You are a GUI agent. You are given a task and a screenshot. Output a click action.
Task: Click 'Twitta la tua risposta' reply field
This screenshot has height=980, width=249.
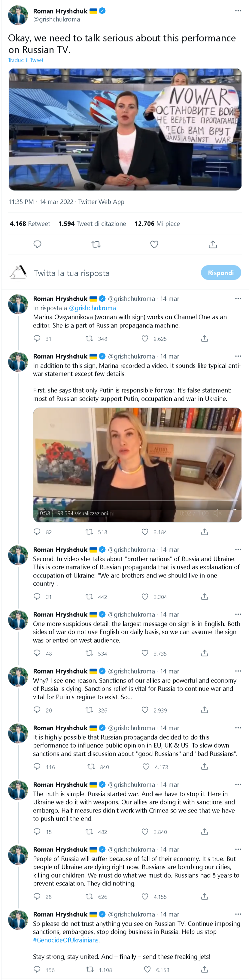pyautogui.click(x=71, y=273)
